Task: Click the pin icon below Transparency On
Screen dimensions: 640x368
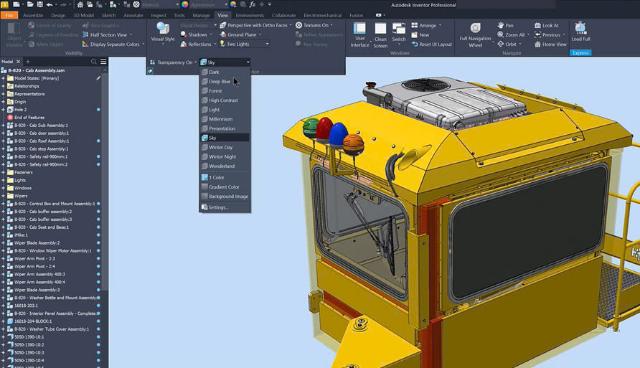Action: tap(151, 71)
